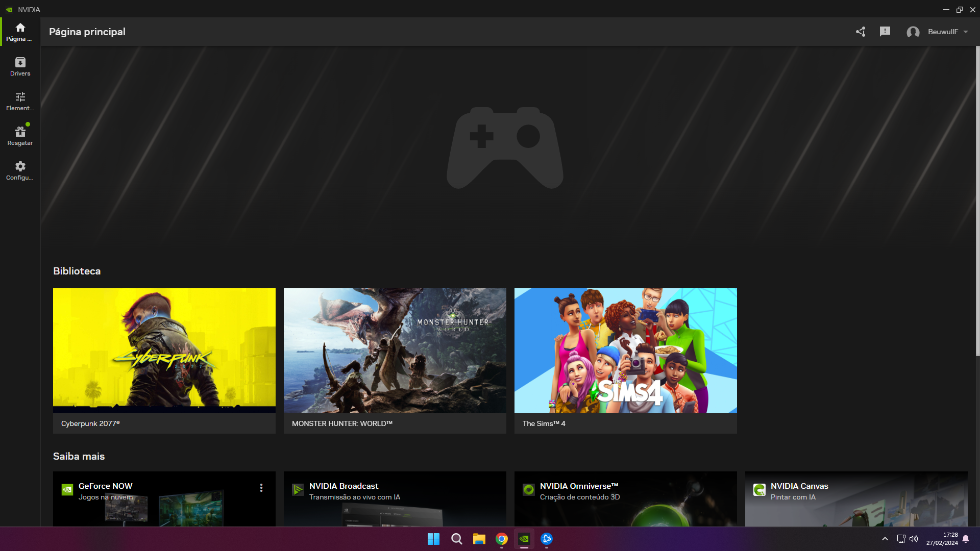This screenshot has width=980, height=551.
Task: Click the NVIDIA Canvas logo icon
Action: 759,490
